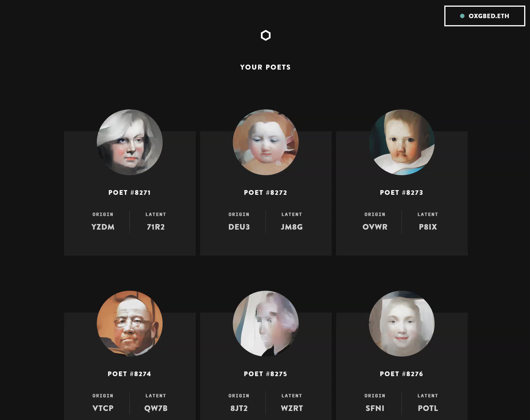Select Poet #8275 profile portrait
This screenshot has width=530, height=420.
(x=266, y=323)
